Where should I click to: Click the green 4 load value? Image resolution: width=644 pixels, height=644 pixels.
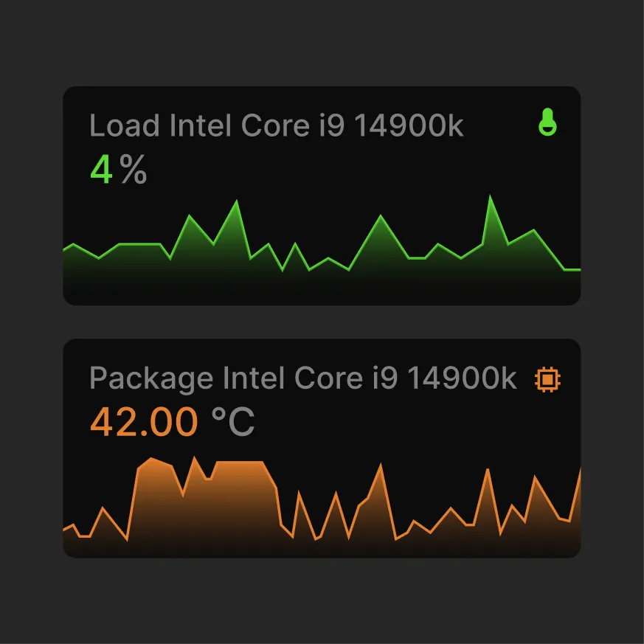click(101, 171)
